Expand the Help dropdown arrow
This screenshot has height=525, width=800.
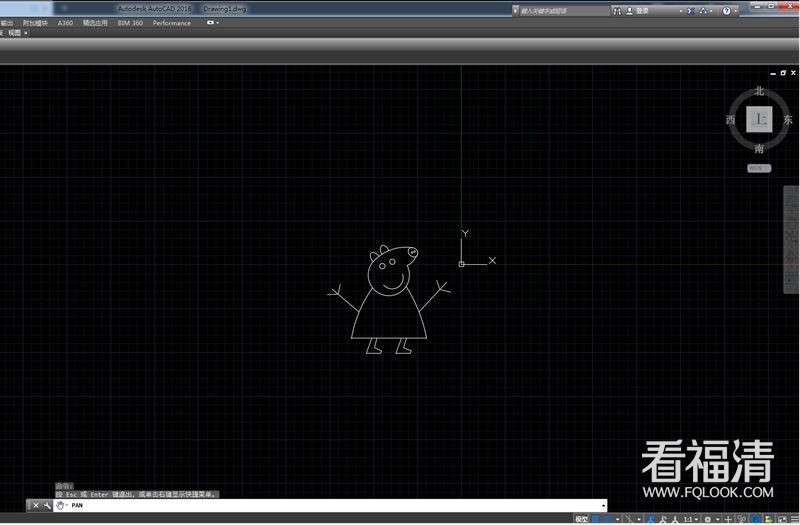[x=736, y=11]
